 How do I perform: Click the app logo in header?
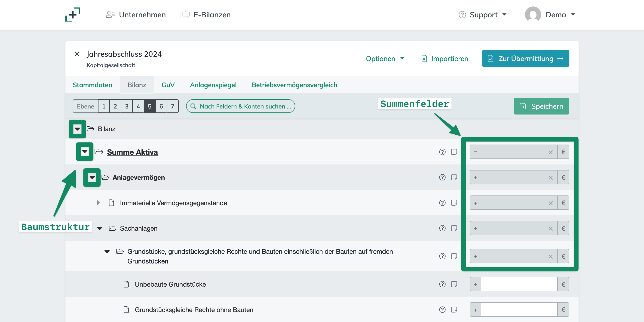[73, 15]
